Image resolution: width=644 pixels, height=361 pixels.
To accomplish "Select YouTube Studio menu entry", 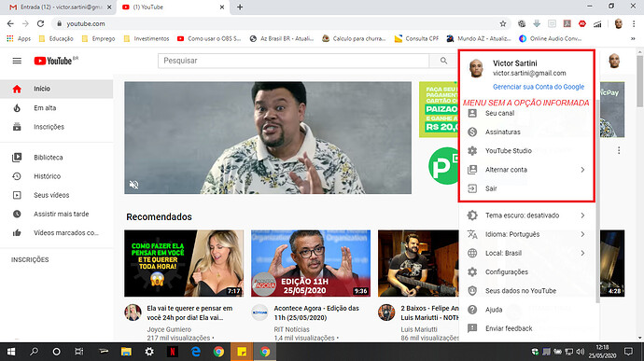I will (527, 151).
